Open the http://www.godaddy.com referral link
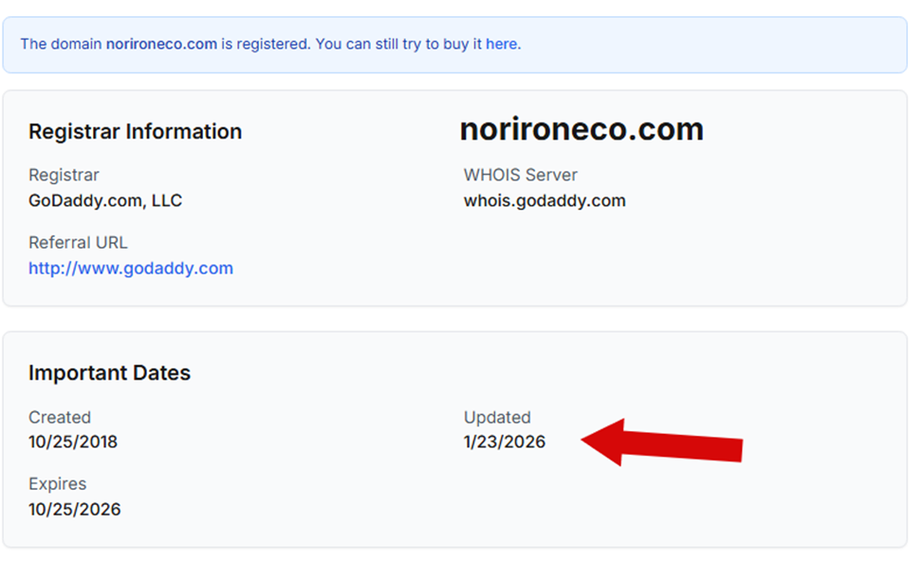 (130, 268)
